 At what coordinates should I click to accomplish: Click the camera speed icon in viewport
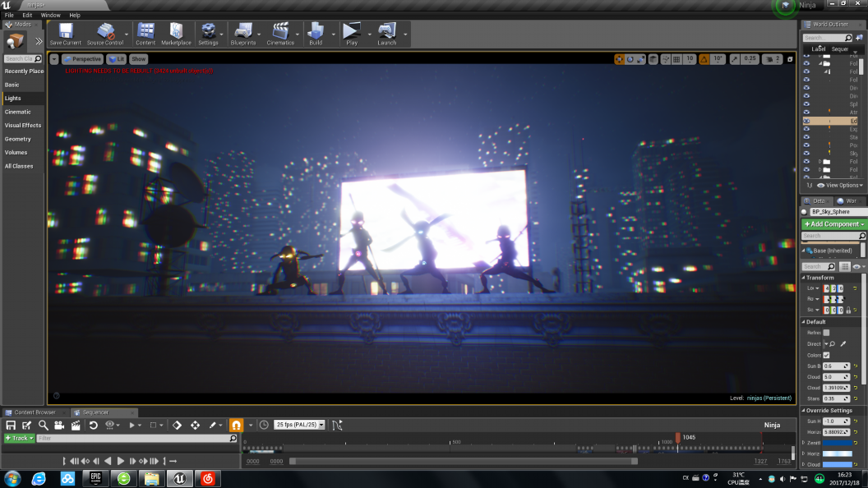point(772,59)
